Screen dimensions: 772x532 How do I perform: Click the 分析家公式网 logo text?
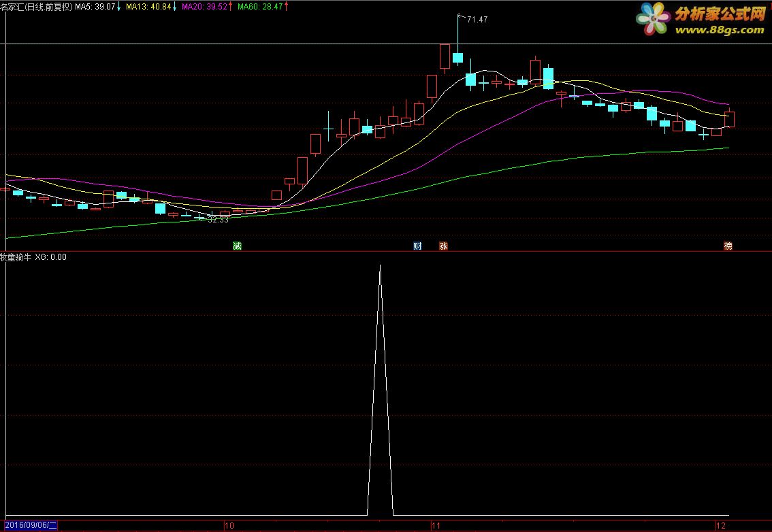tap(720, 14)
